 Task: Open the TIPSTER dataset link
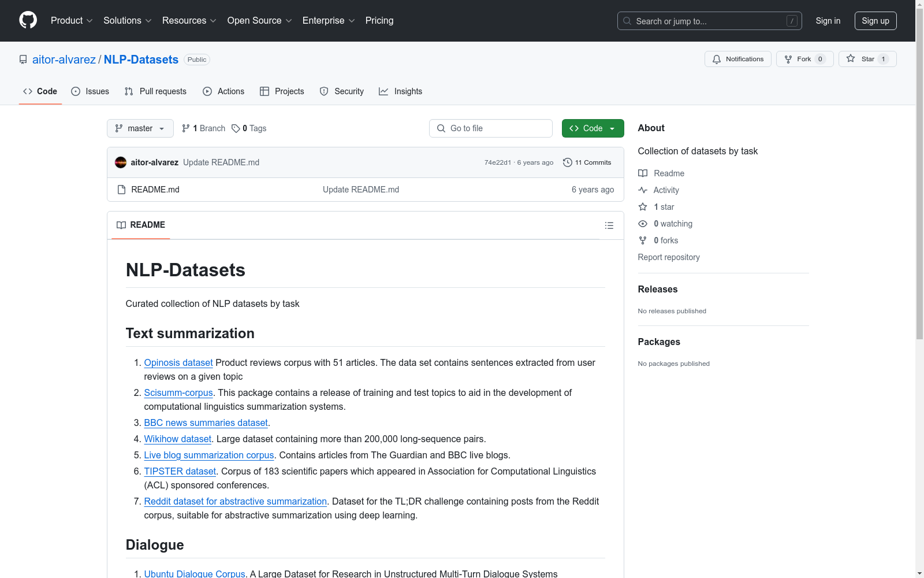click(x=180, y=471)
